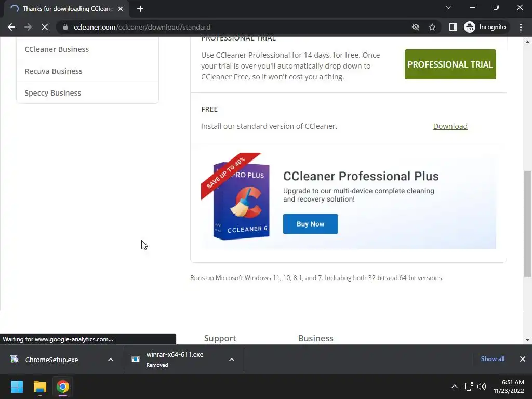This screenshot has height=399, width=532.
Task: Click the page vertical scrollbar thumb
Action: pyautogui.click(x=527, y=224)
